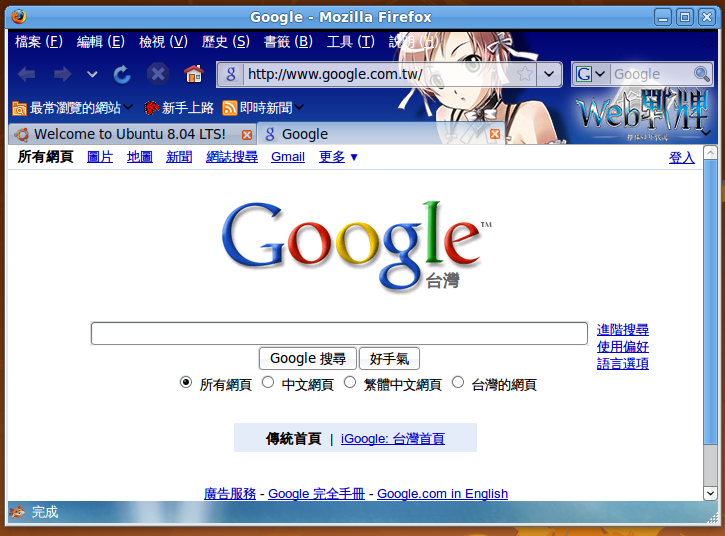The image size is (725, 536).
Task: Close the Google tab
Action: (x=495, y=134)
